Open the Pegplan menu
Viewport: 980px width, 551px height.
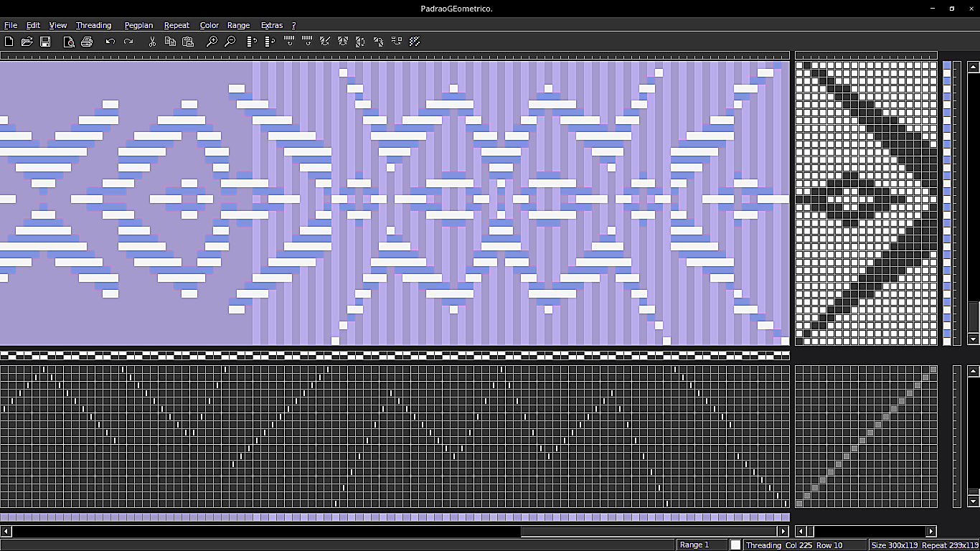(x=138, y=25)
